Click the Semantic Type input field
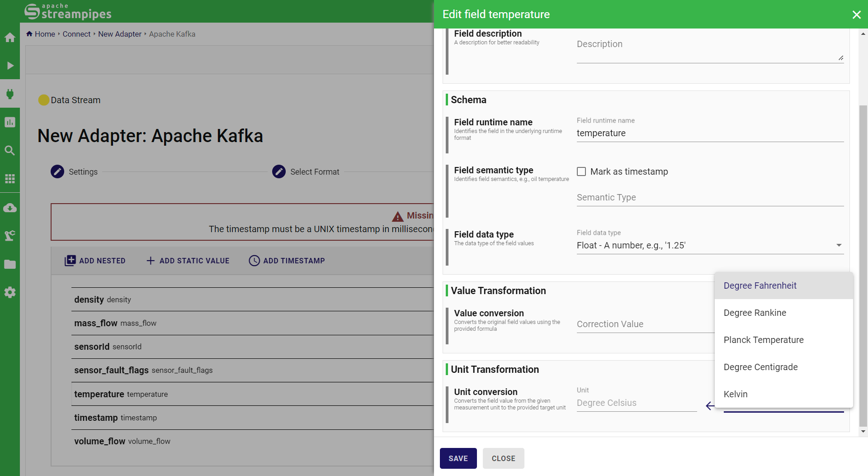 pyautogui.click(x=710, y=198)
